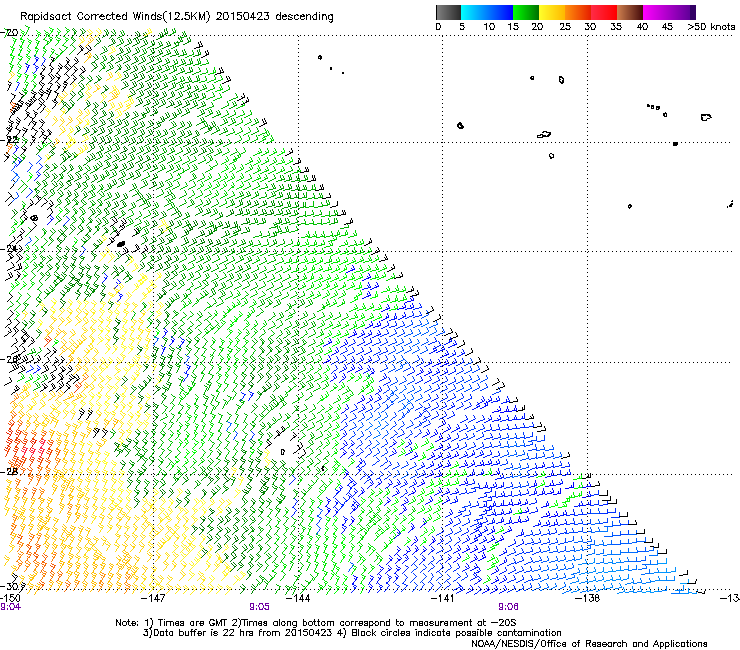Click the word 'descending' in the title
740x650 pixels.
[x=304, y=17]
